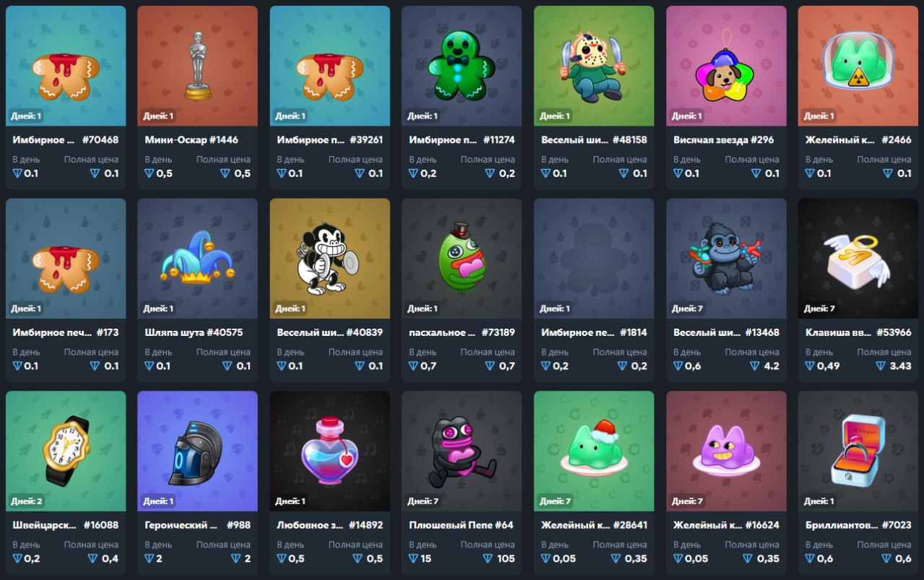The height and width of the screenshot is (580, 924).
Task: Open the silhouette gingerbread card #1814
Action: click(x=594, y=290)
